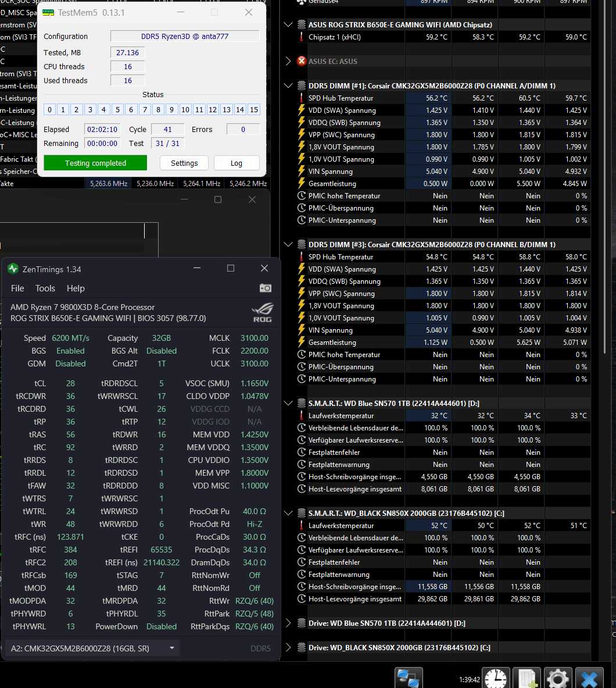Open HWiNFO sensor settings gear icon
This screenshot has width=616, height=688.
click(558, 678)
